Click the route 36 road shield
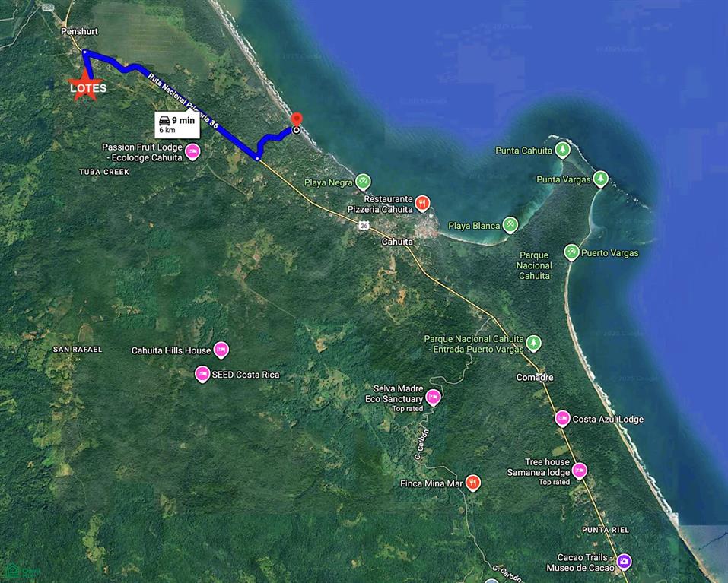Viewport: 728px width, 583px height. tap(364, 226)
